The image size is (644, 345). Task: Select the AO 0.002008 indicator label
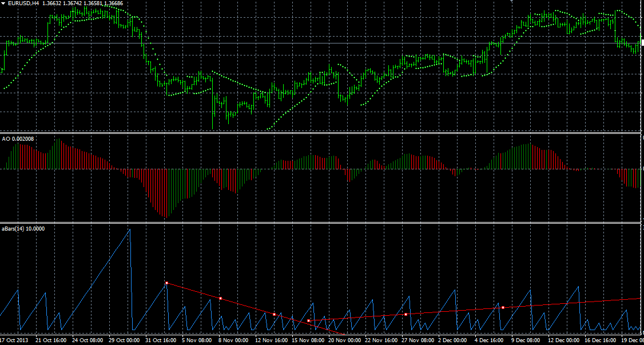pyautogui.click(x=17, y=138)
